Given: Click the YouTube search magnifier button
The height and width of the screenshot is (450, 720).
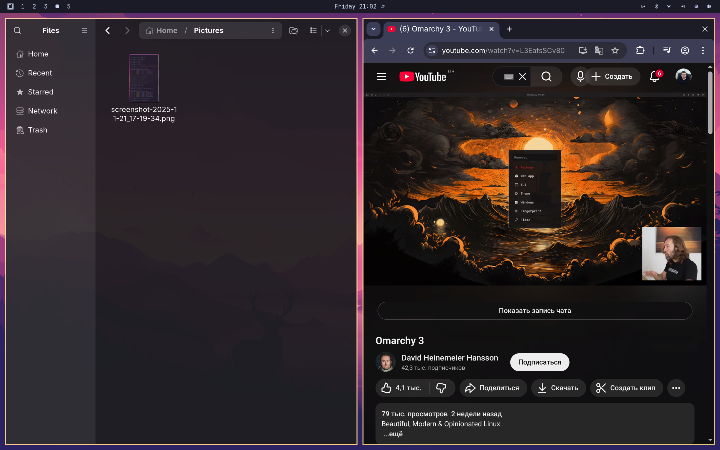Looking at the screenshot, I should coord(546,76).
